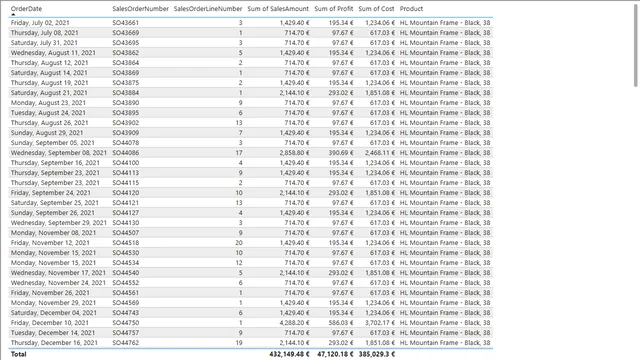640x360 pixels.
Task: Select the Monday, November 29, 2021 cell
Action: 53,303
